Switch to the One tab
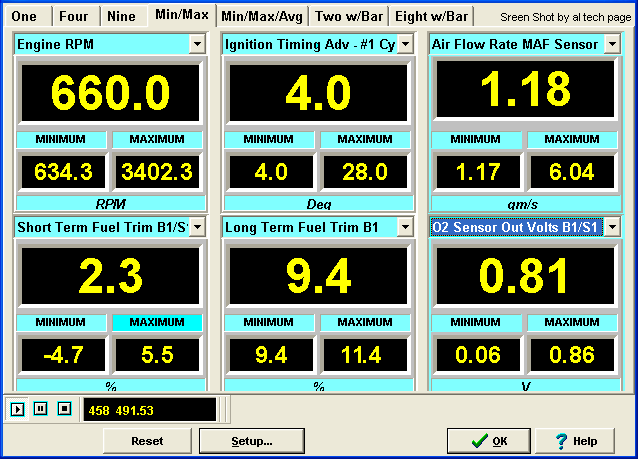The image size is (638, 459). tap(24, 16)
